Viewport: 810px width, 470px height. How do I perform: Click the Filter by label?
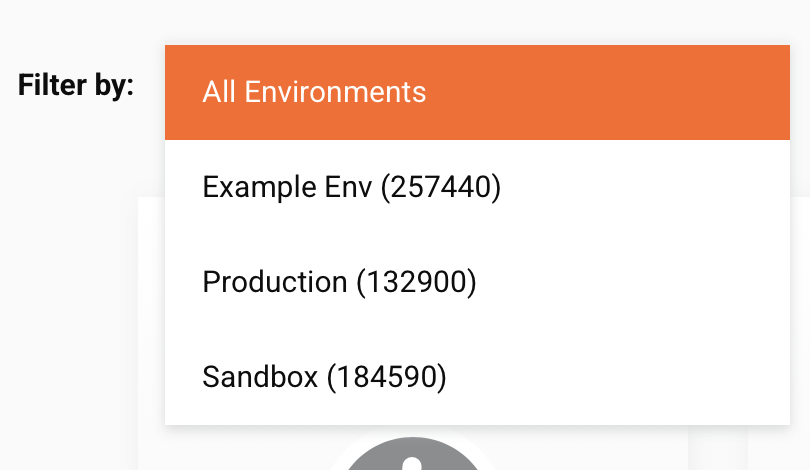point(76,85)
